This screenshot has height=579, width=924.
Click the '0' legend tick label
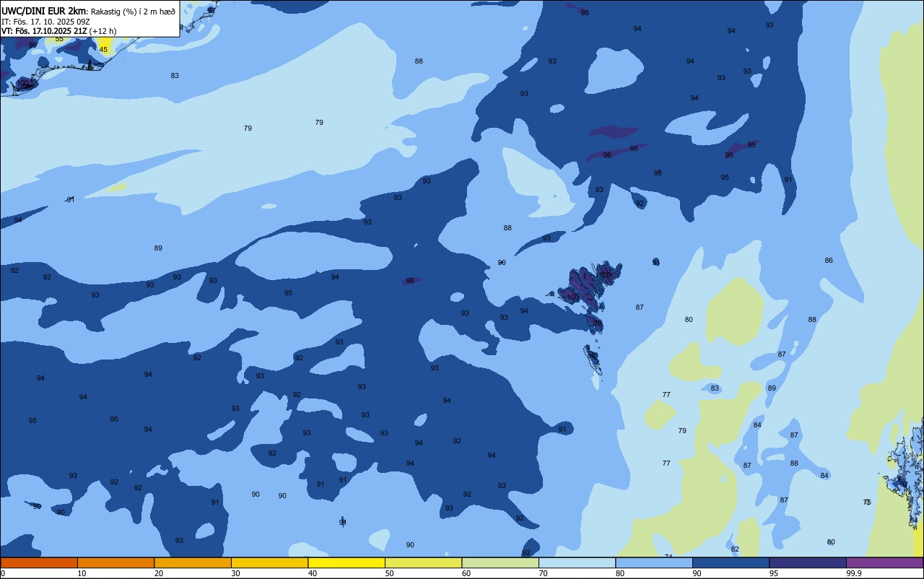click(x=3, y=573)
